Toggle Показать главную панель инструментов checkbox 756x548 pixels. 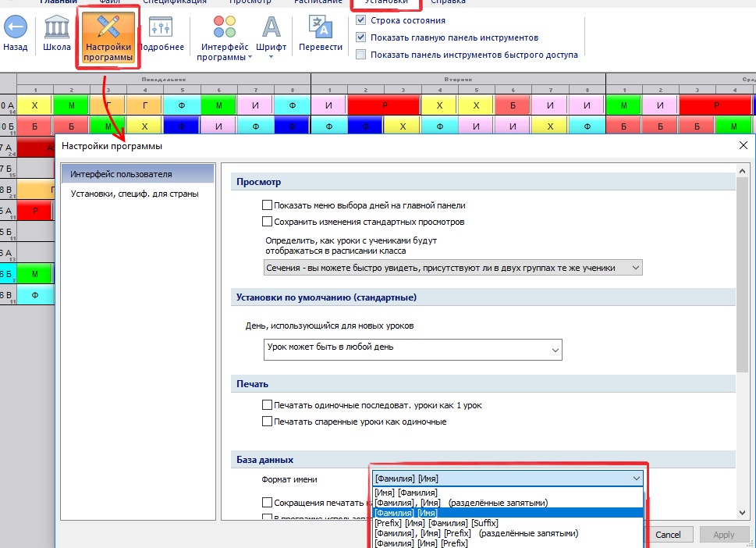[360, 37]
